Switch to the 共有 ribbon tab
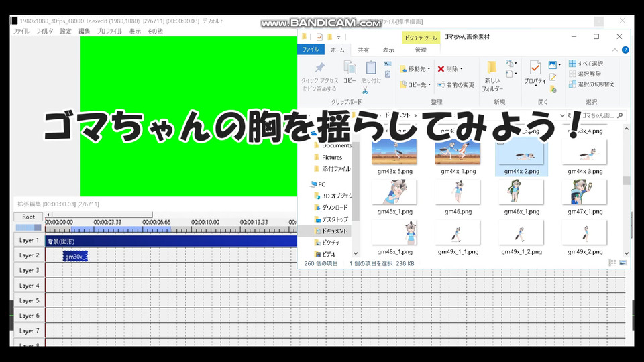The height and width of the screenshot is (362, 644). point(363,50)
